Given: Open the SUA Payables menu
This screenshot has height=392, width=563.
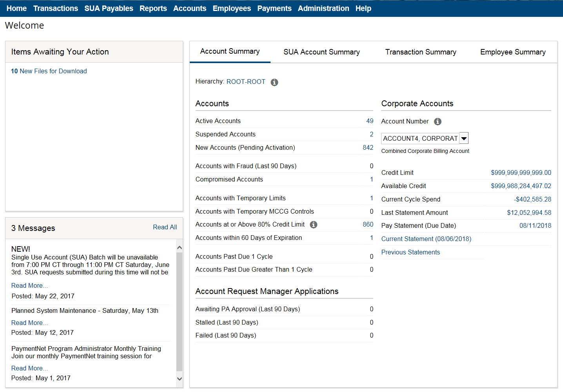Looking at the screenshot, I should pos(109,8).
